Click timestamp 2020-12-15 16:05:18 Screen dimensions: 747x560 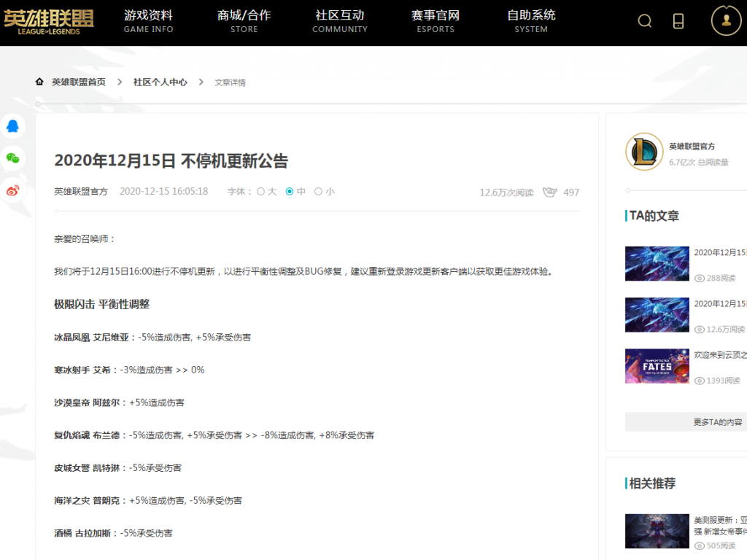[x=164, y=192]
